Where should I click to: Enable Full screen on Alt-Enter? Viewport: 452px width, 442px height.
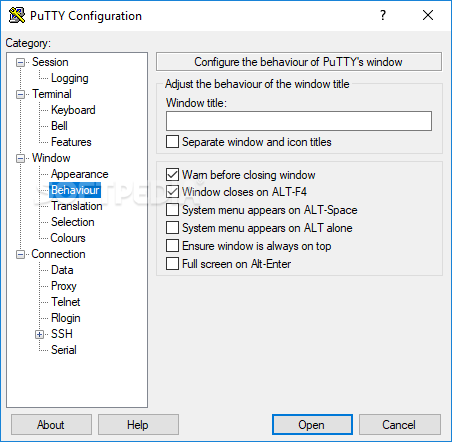coord(172,264)
